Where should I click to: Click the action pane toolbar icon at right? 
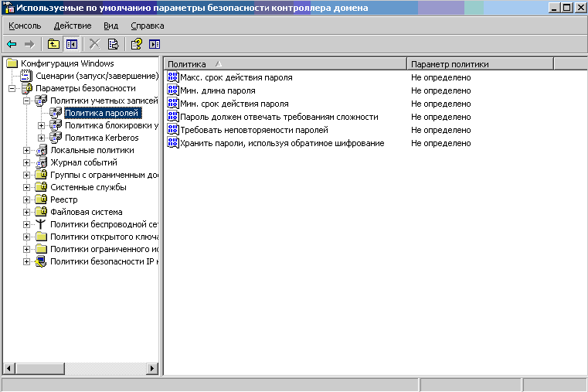155,44
